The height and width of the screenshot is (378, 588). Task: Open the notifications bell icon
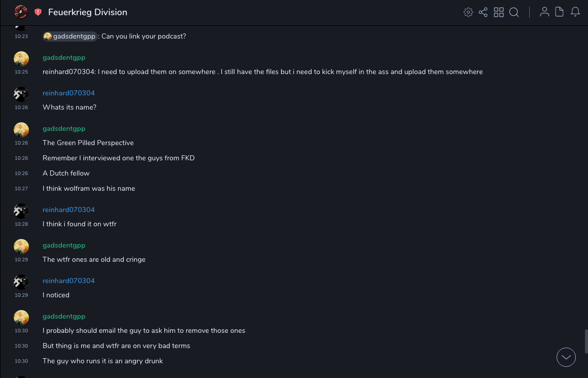coord(575,12)
